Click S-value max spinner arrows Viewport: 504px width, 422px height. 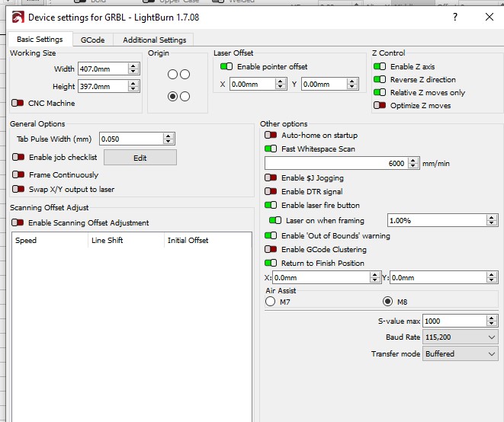tap(492, 321)
